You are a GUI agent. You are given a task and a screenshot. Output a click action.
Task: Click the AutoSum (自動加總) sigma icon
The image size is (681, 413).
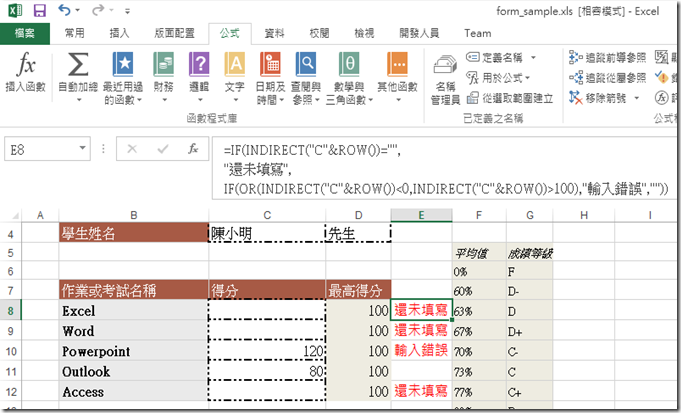coord(78,64)
